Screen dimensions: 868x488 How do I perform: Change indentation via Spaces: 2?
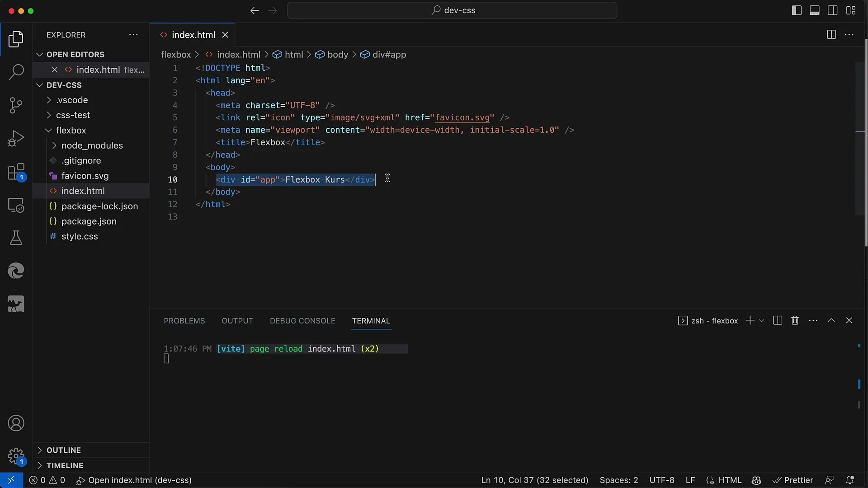tap(619, 480)
